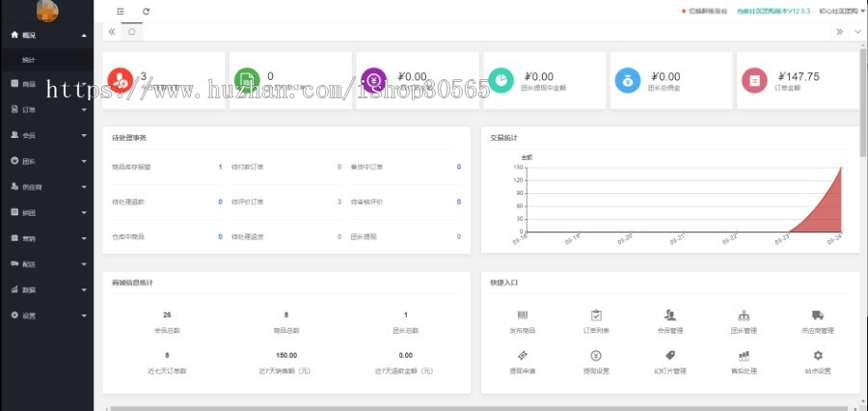Click the 商品库存报警 count value
The height and width of the screenshot is (411, 868).
point(220,167)
